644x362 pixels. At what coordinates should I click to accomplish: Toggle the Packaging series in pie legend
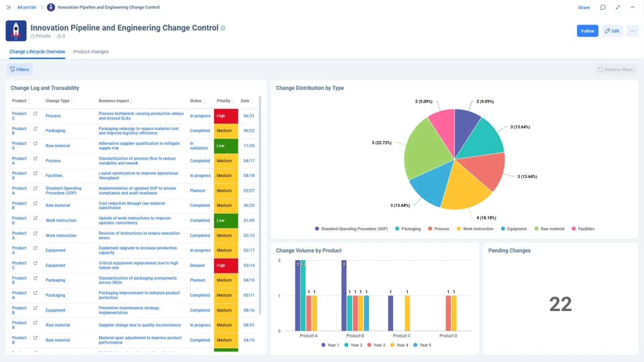point(408,229)
